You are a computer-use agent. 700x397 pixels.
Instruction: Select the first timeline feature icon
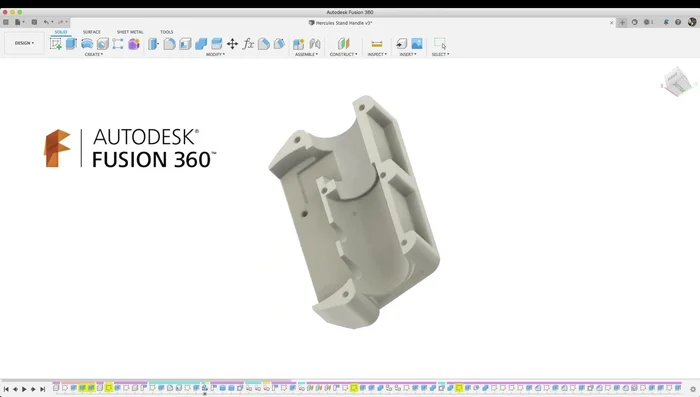[x=56, y=388]
